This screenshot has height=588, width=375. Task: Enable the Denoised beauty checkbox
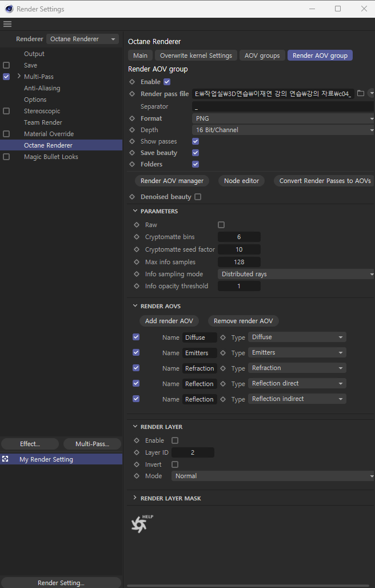coord(198,197)
